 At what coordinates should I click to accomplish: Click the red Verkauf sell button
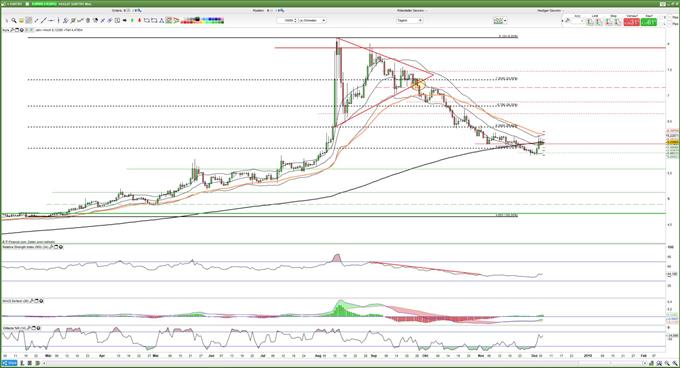click(x=631, y=22)
